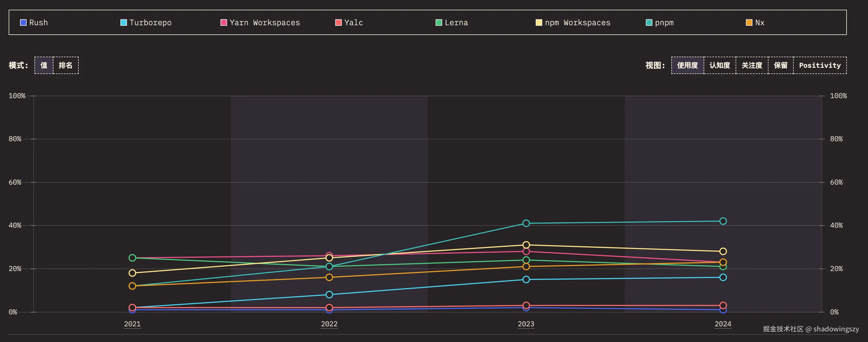Click the npm Workspaces legend swatch
Screen dimensions: 868x342
[x=539, y=22]
